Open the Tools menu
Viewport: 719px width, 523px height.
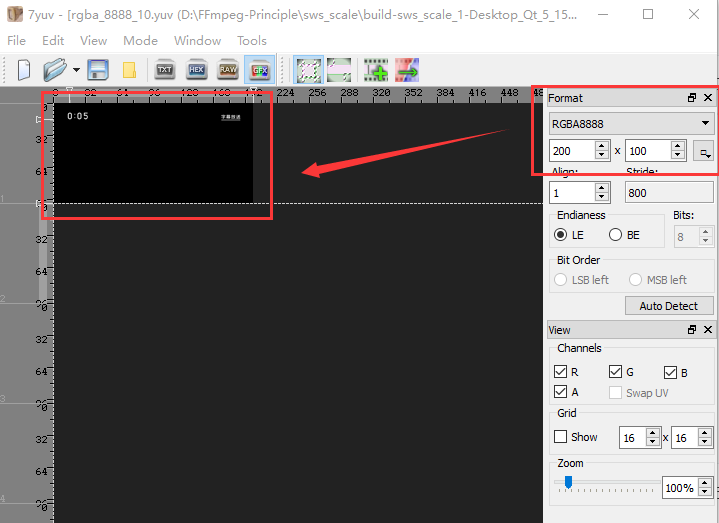pos(252,41)
